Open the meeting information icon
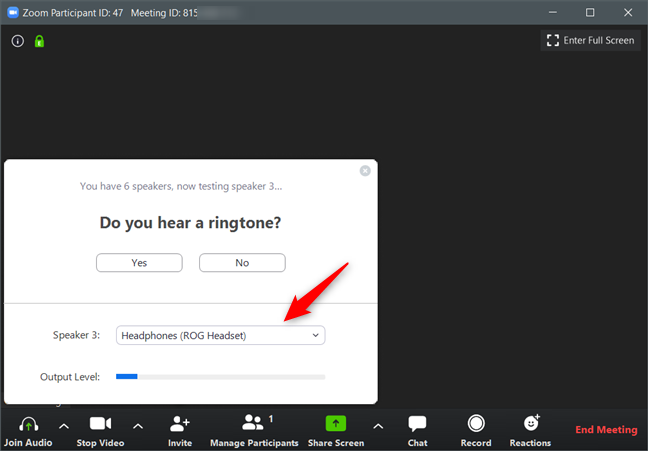Screen dimensions: 648x451 point(18,41)
